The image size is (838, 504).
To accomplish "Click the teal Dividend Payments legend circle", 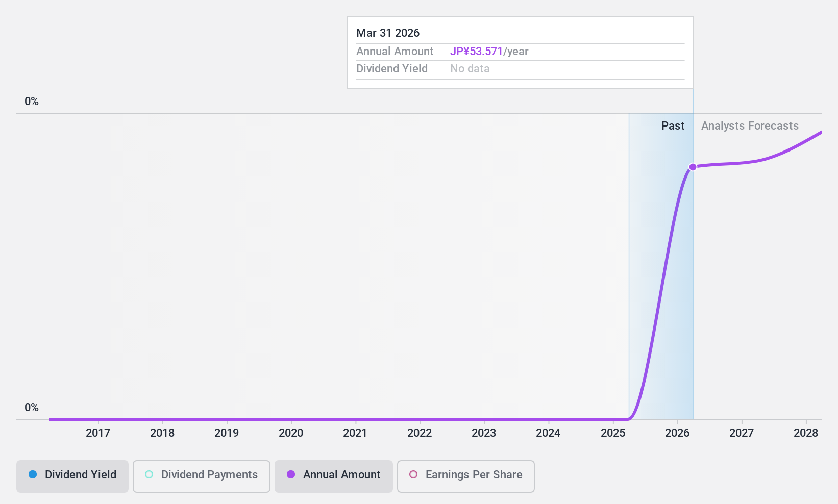I will (x=149, y=474).
